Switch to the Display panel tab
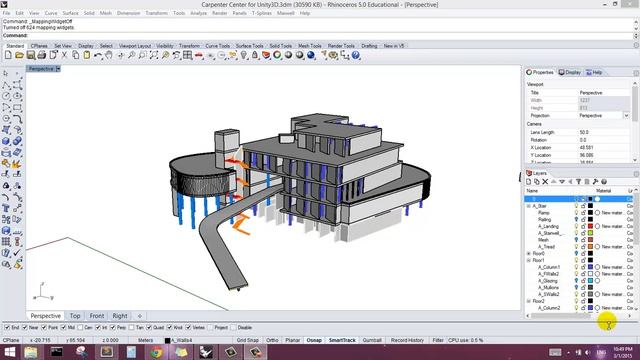The height and width of the screenshot is (360, 640). click(570, 72)
